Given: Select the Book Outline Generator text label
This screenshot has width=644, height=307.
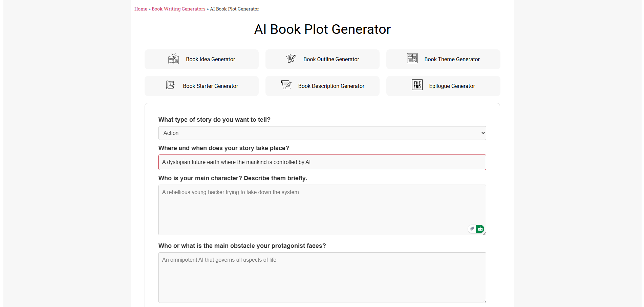Looking at the screenshot, I should click(x=331, y=60).
